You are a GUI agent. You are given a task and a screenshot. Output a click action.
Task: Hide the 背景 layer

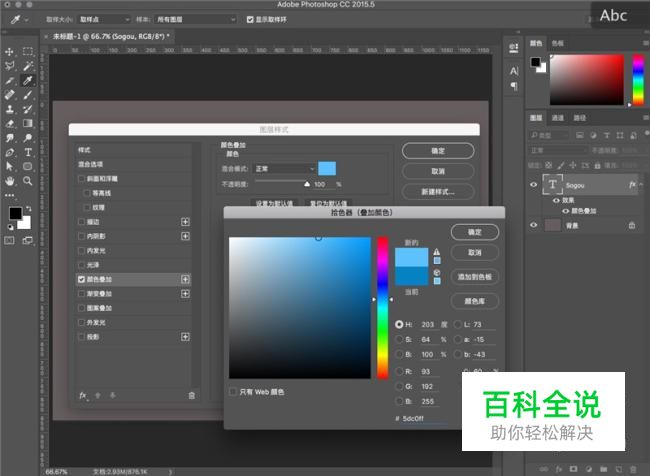(534, 225)
